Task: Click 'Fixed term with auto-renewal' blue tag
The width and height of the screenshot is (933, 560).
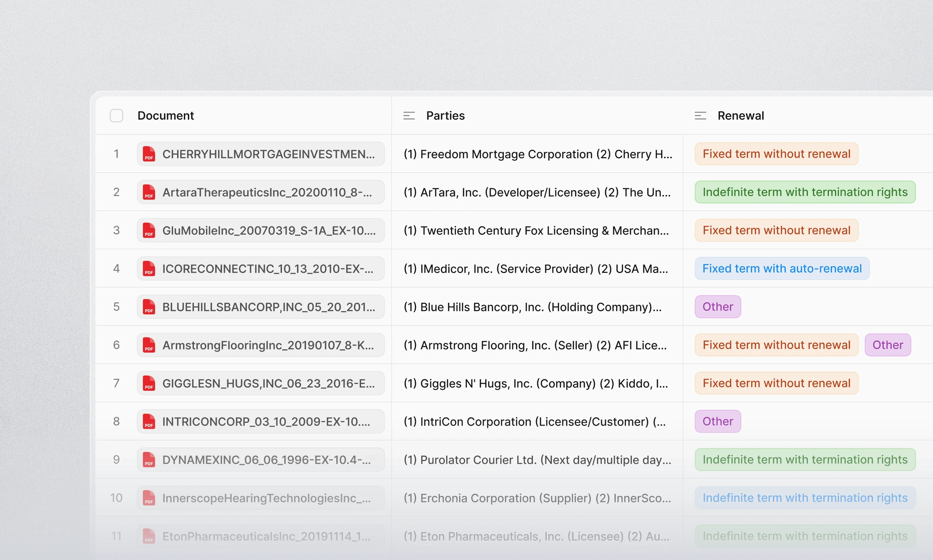Action: point(782,269)
